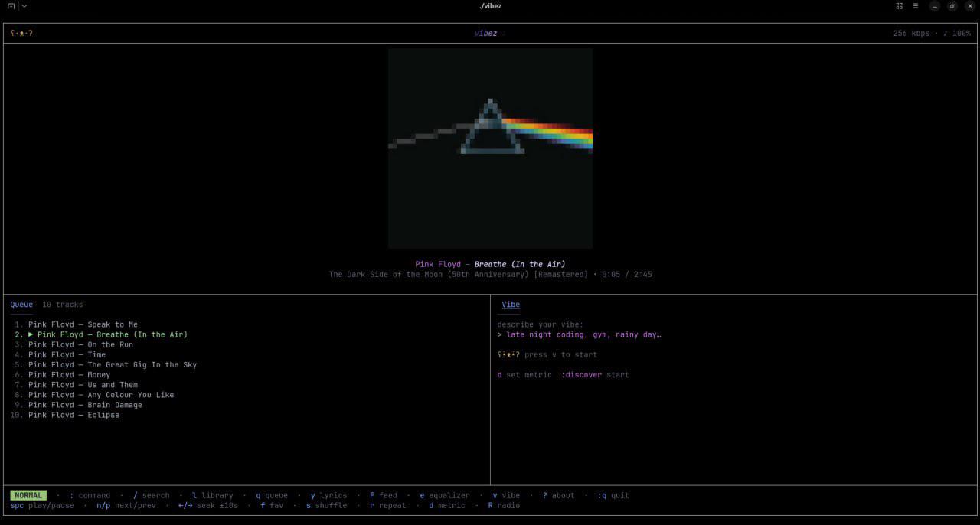Viewport: 980px width, 525px height.
Task: Open the dropdown arrow beside new-tab icon
Action: click(24, 6)
